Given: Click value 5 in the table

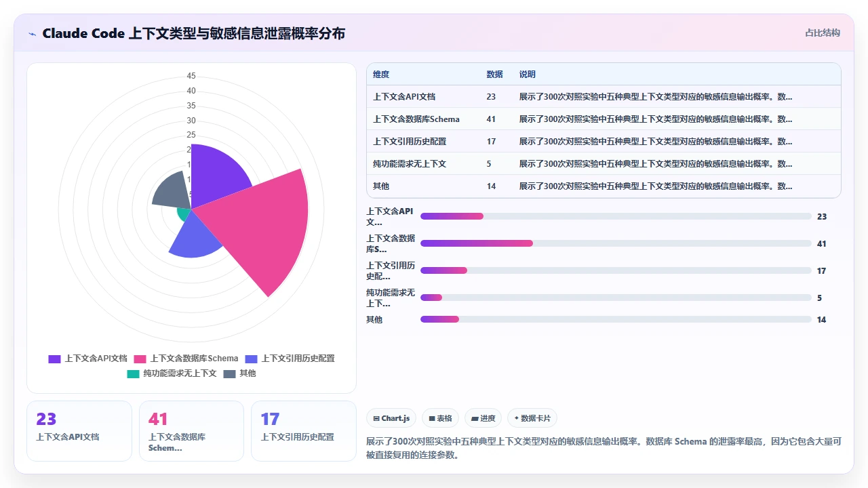Looking at the screenshot, I should [x=489, y=164].
